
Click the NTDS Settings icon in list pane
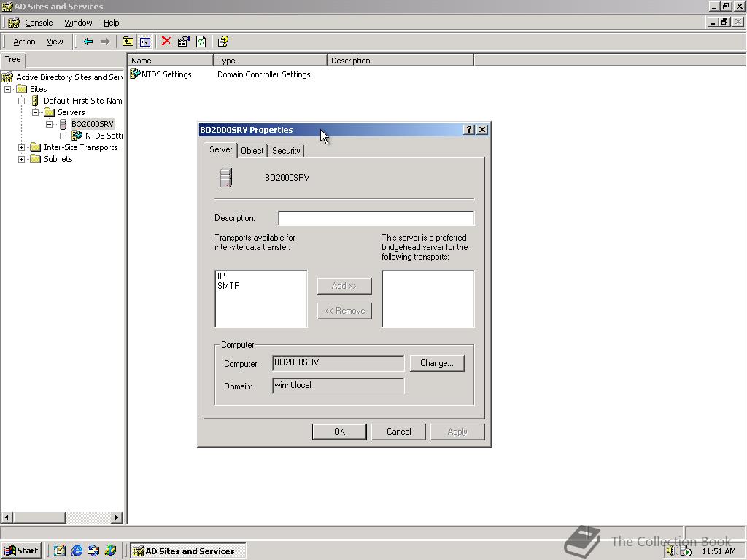135,74
